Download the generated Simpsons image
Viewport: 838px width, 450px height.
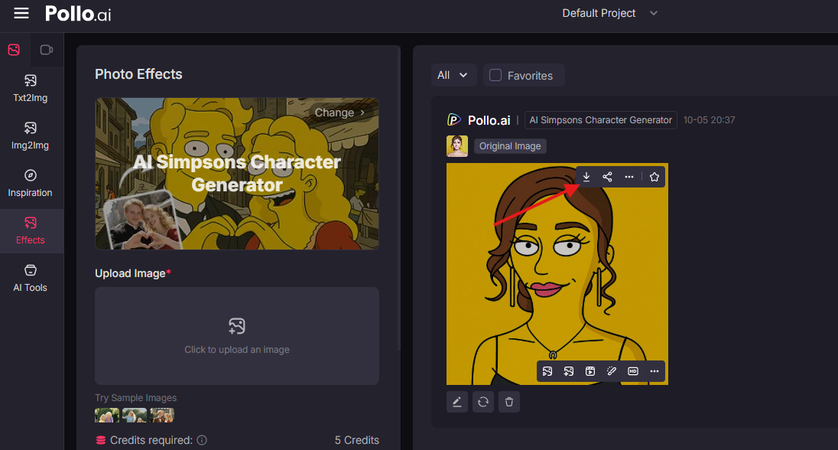(587, 177)
